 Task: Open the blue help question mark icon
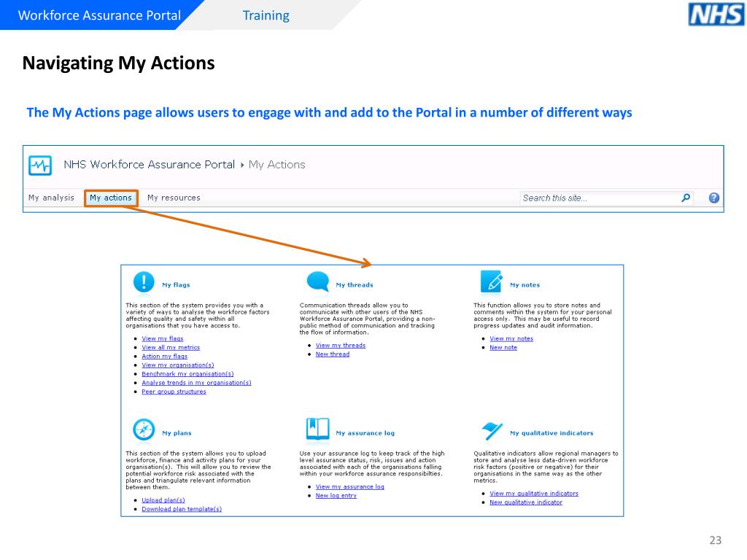pos(713,198)
